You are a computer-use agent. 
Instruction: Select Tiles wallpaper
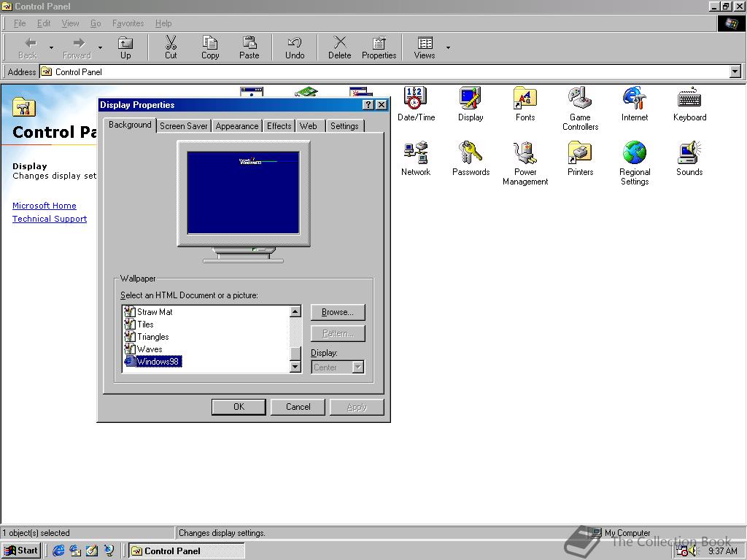point(145,324)
